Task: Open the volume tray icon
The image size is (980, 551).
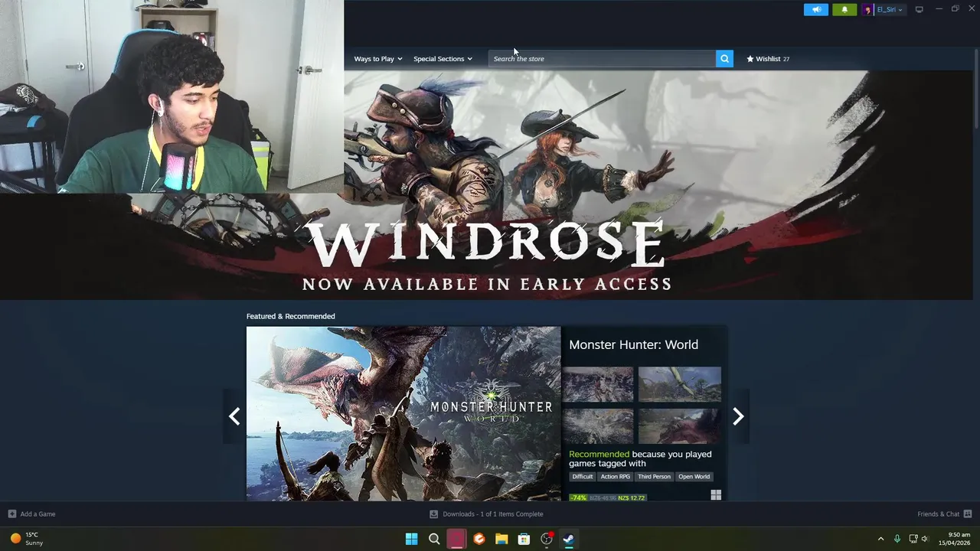Action: (x=925, y=539)
